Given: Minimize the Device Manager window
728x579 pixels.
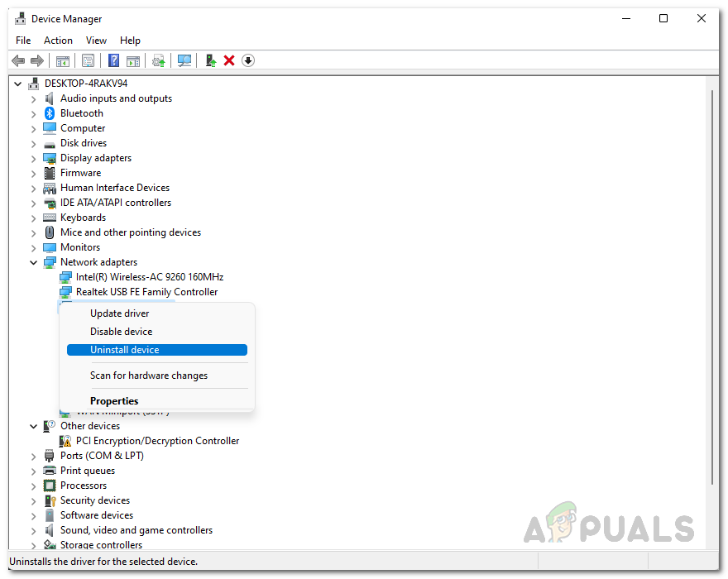Looking at the screenshot, I should [626, 18].
